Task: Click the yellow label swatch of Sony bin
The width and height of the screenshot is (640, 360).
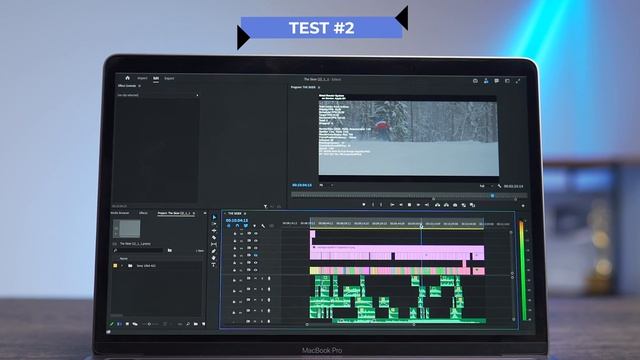Action: [x=115, y=266]
